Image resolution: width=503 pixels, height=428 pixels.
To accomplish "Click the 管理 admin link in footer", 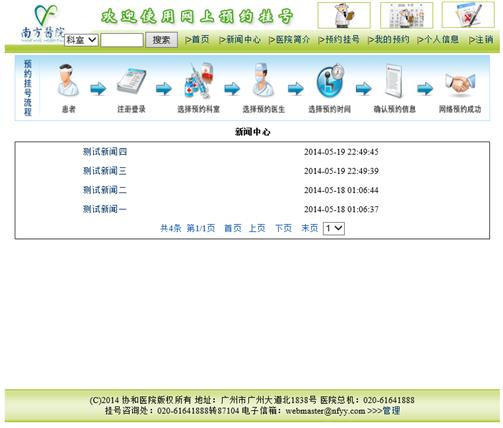I will coord(391,411).
